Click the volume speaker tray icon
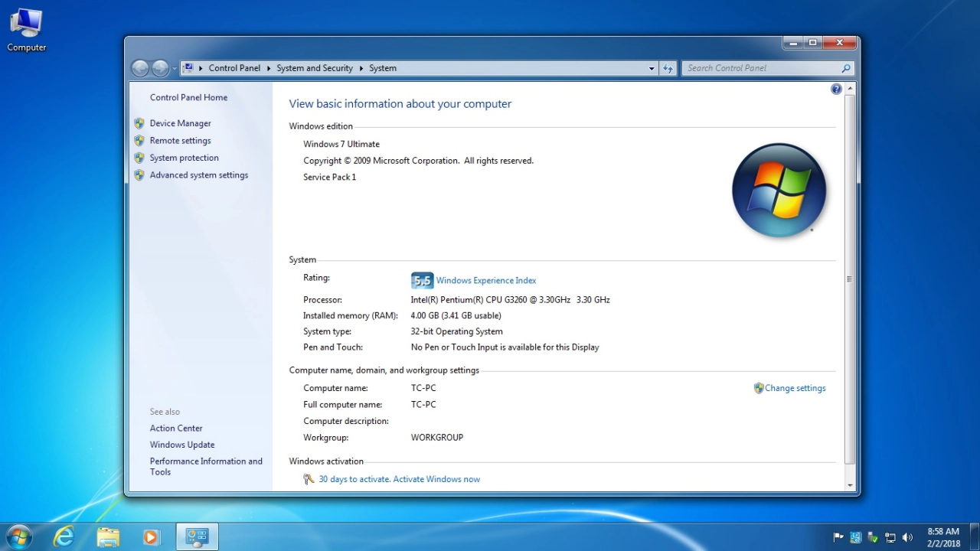This screenshot has height=551, width=980. (907, 537)
